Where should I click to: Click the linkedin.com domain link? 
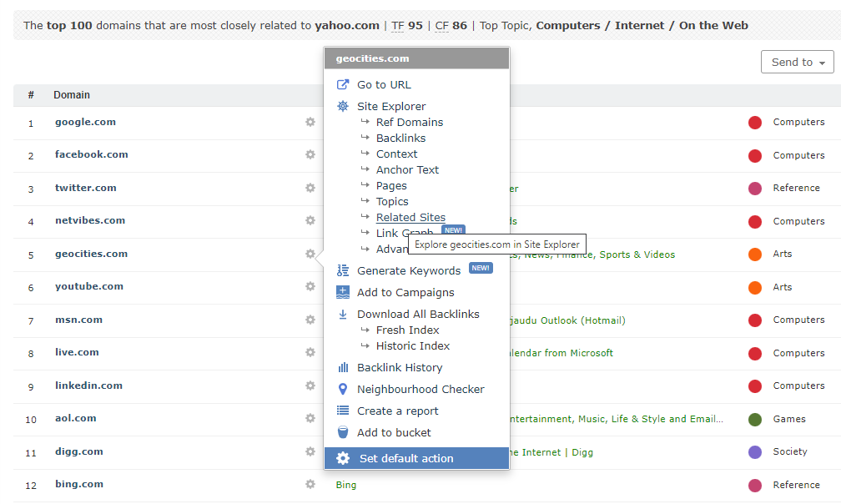click(88, 386)
